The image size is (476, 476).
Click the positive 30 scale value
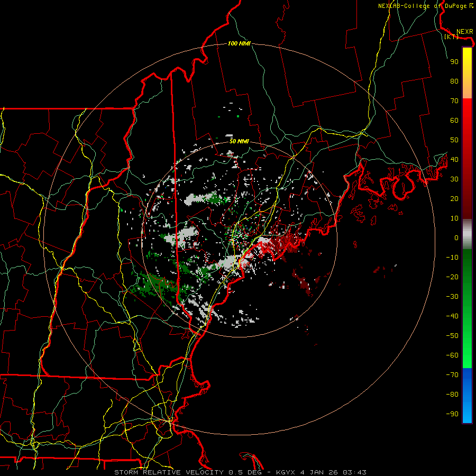[x=454, y=179]
